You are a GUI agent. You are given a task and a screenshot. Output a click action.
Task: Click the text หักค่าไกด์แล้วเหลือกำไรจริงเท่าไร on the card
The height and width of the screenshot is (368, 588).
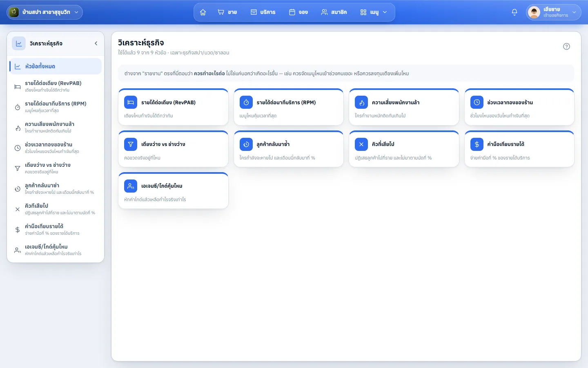[x=155, y=200]
